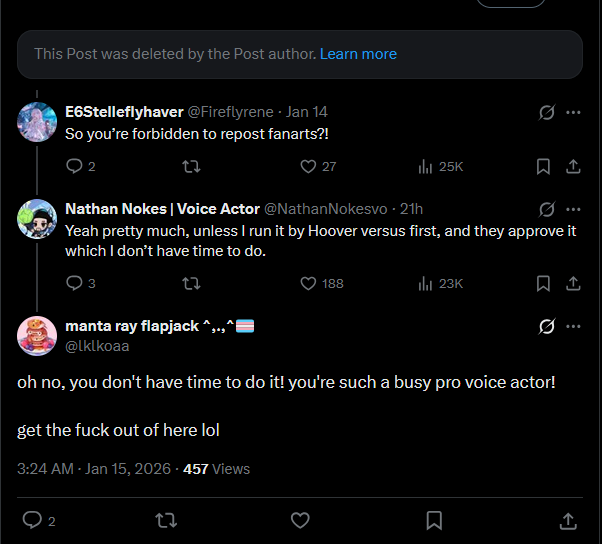Click the Learn more link
The height and width of the screenshot is (544, 602).
(358, 54)
